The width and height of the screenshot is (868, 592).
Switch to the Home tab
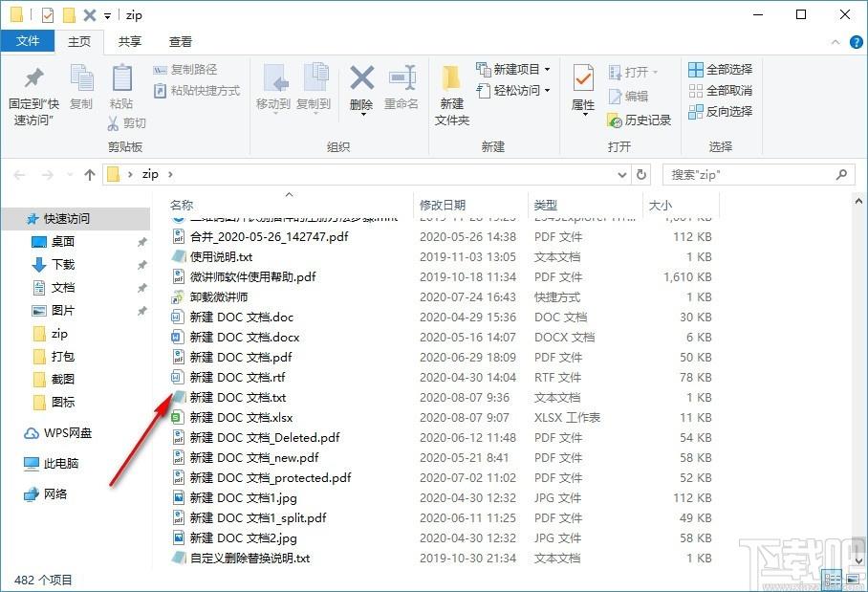79,41
